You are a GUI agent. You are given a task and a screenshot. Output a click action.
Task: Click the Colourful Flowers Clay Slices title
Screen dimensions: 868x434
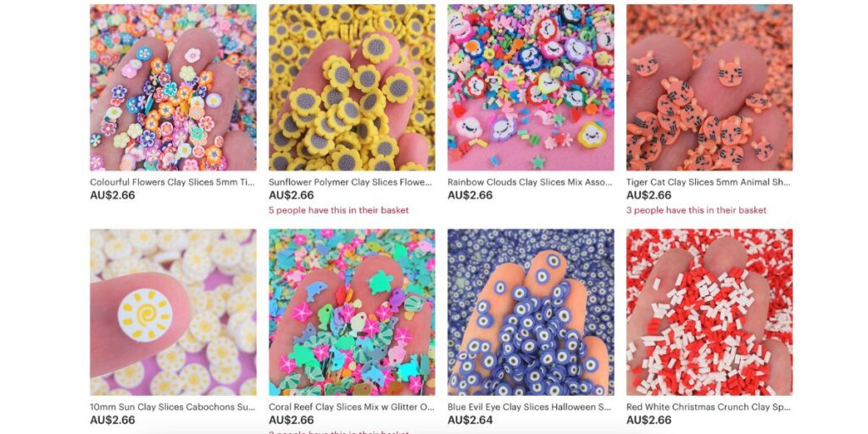(x=173, y=181)
